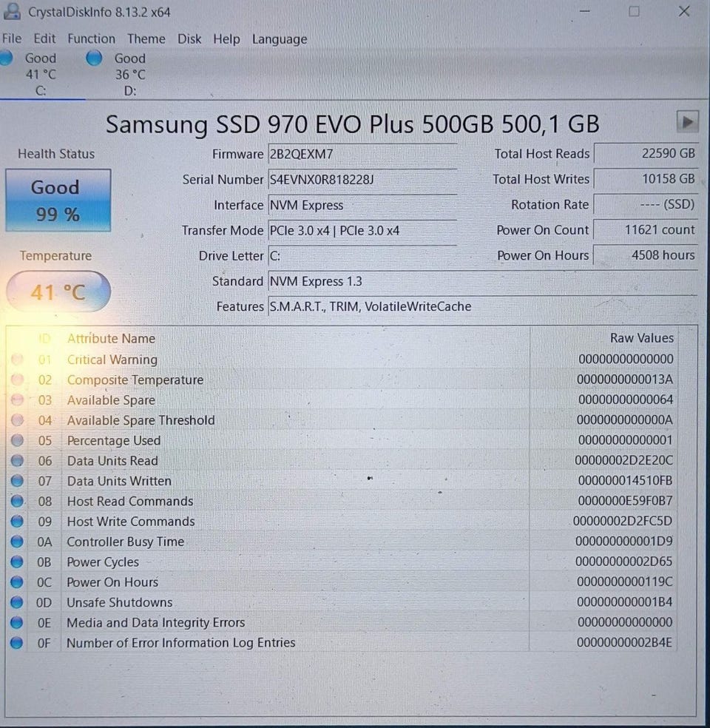Open the File menu
This screenshot has width=710, height=728.
(x=12, y=38)
